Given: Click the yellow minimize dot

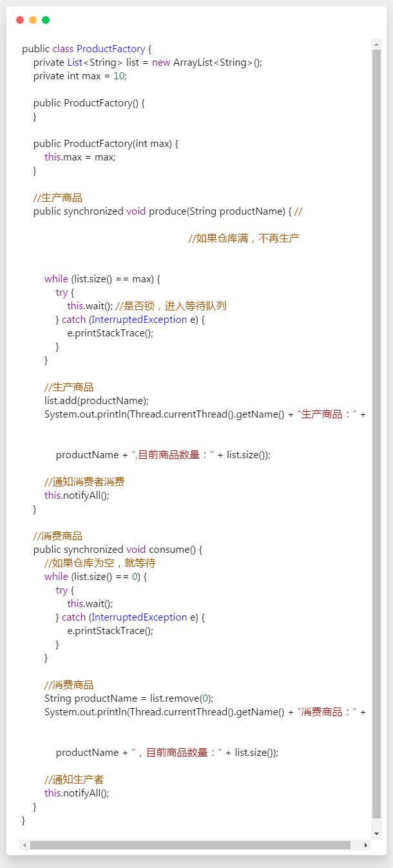Looking at the screenshot, I should click(x=33, y=20).
